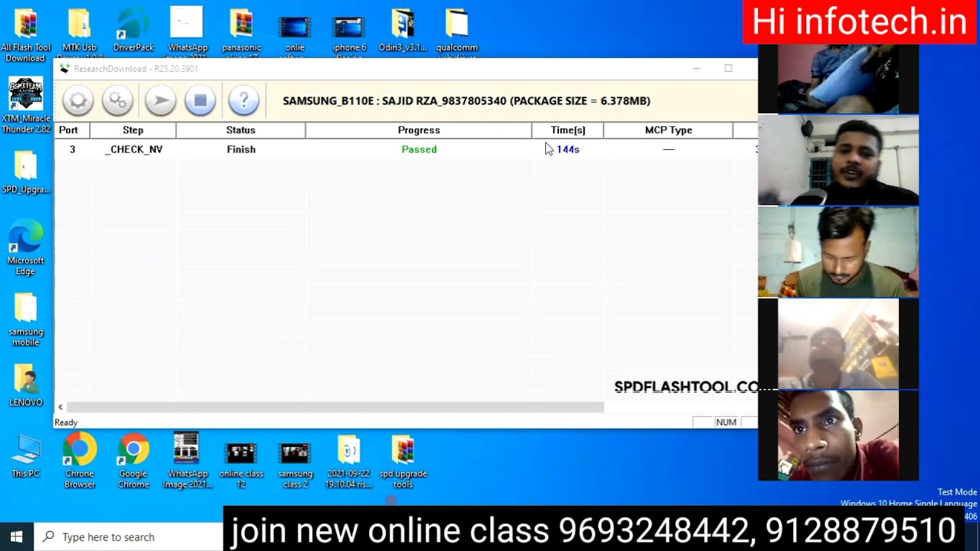Open the qualcomm usb driver folder
Screen dimensions: 980x551
(x=457, y=34)
